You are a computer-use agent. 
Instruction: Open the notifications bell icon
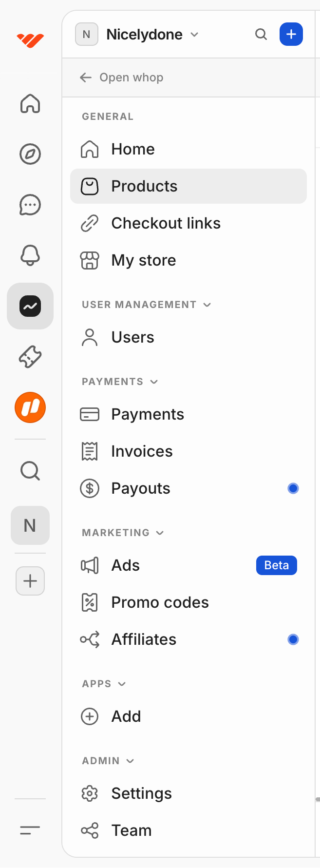pos(30,255)
